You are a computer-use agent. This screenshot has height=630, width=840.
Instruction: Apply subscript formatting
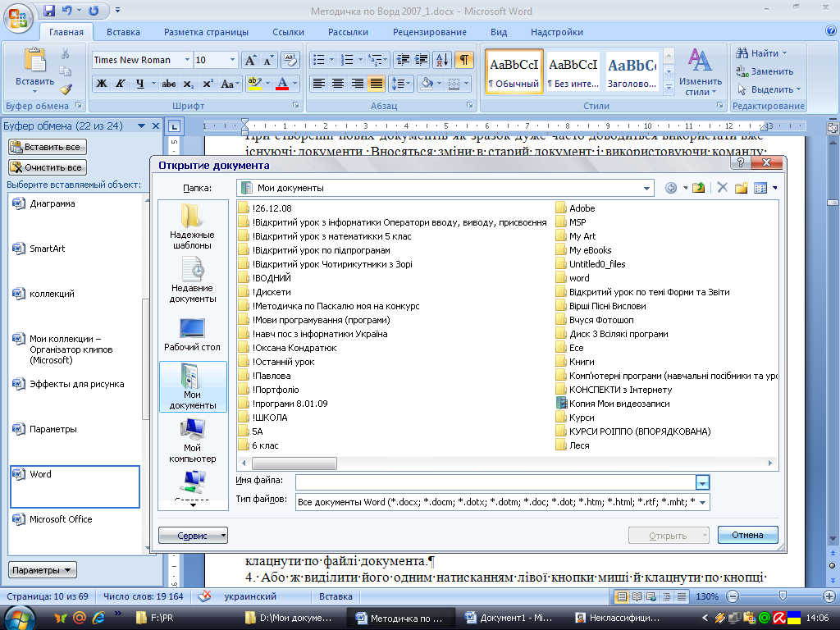coord(188,84)
